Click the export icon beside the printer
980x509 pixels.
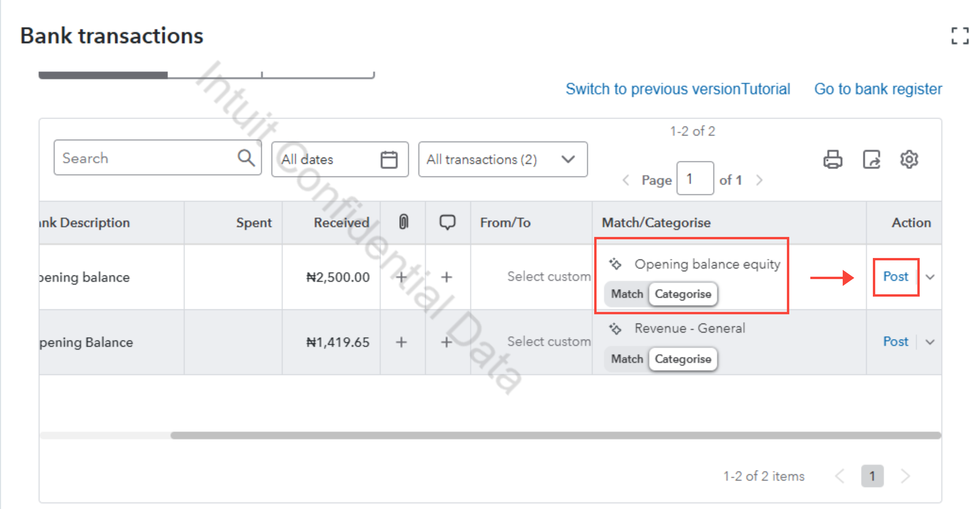tap(871, 159)
